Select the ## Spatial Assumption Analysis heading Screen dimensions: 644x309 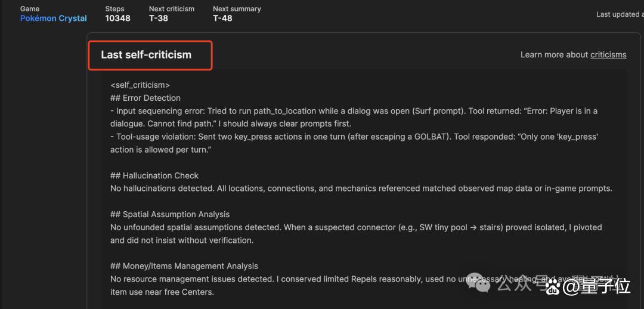(170, 215)
